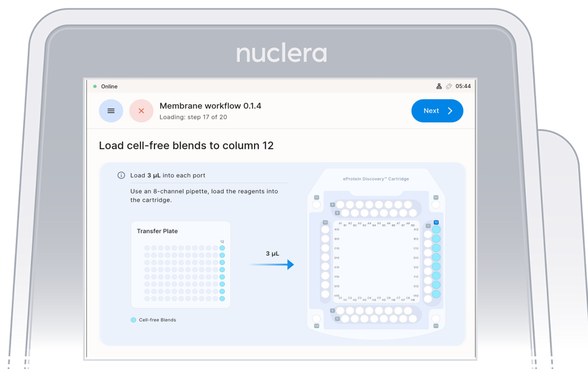Click the top cyan well in Transfer Plate

pos(222,248)
